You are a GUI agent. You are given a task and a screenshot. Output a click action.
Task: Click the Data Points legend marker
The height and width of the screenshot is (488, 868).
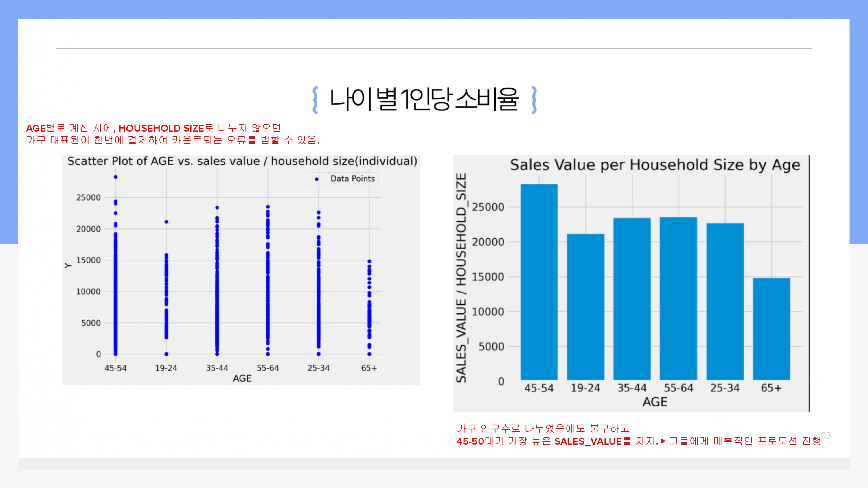coord(317,179)
